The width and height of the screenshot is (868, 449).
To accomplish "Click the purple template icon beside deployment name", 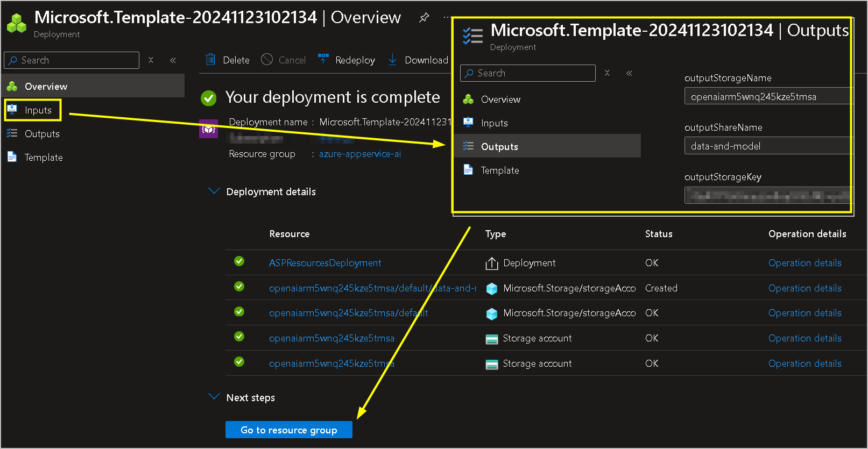I will (x=208, y=129).
